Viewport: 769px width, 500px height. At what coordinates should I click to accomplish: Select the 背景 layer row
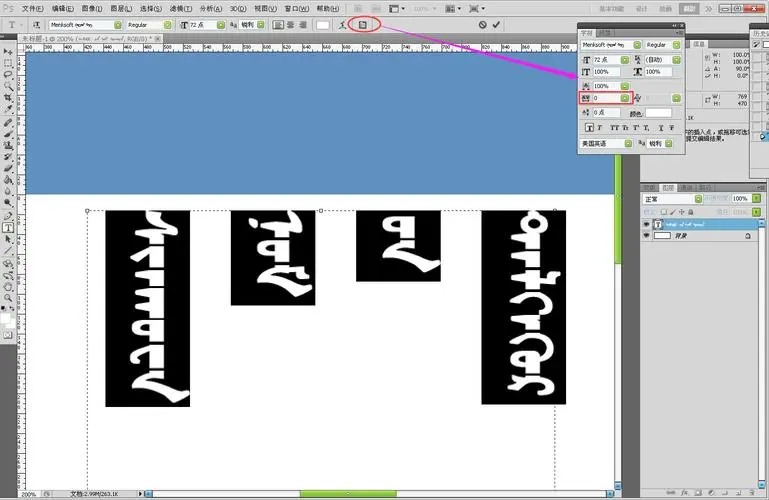point(700,236)
